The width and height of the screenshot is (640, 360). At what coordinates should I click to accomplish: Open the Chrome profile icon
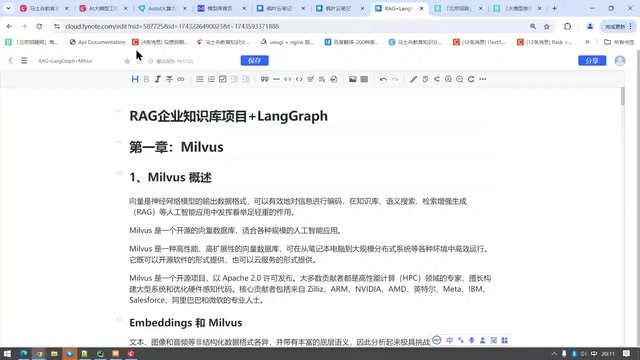(x=590, y=26)
